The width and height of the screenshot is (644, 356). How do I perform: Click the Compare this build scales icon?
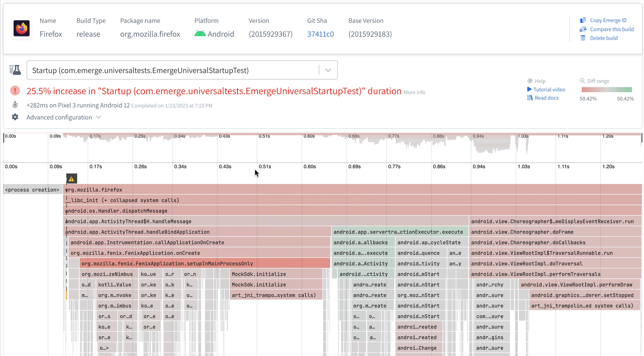pyautogui.click(x=583, y=29)
